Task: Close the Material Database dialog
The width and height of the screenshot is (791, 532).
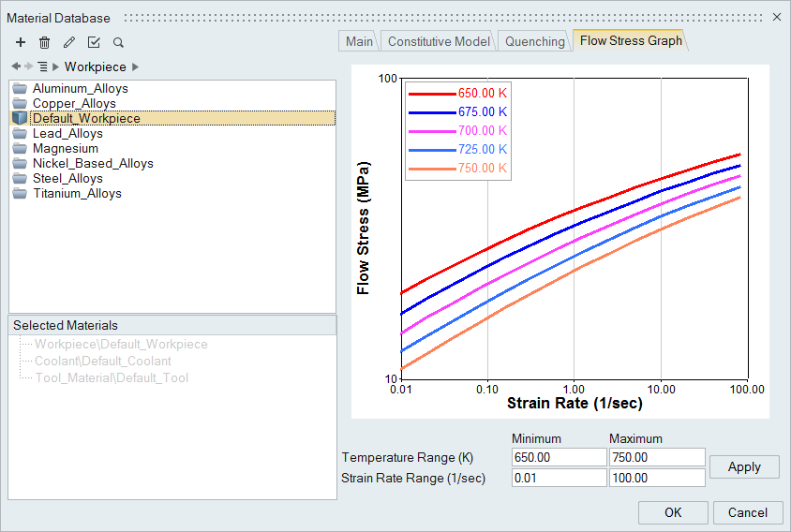Action: [x=776, y=17]
